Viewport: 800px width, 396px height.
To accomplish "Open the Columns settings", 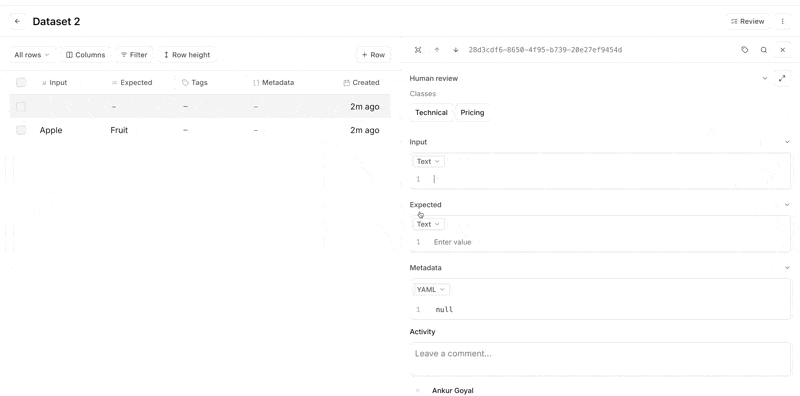I will click(86, 55).
